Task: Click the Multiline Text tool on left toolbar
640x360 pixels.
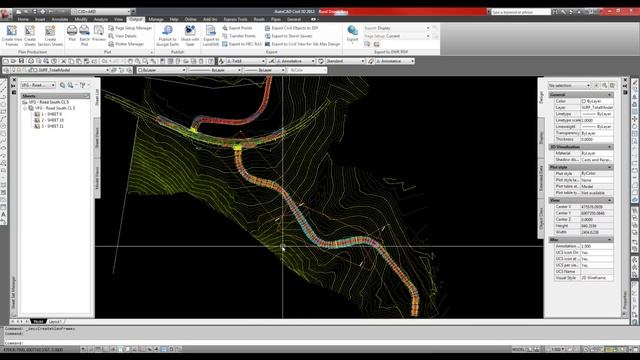Action: pos(3,214)
